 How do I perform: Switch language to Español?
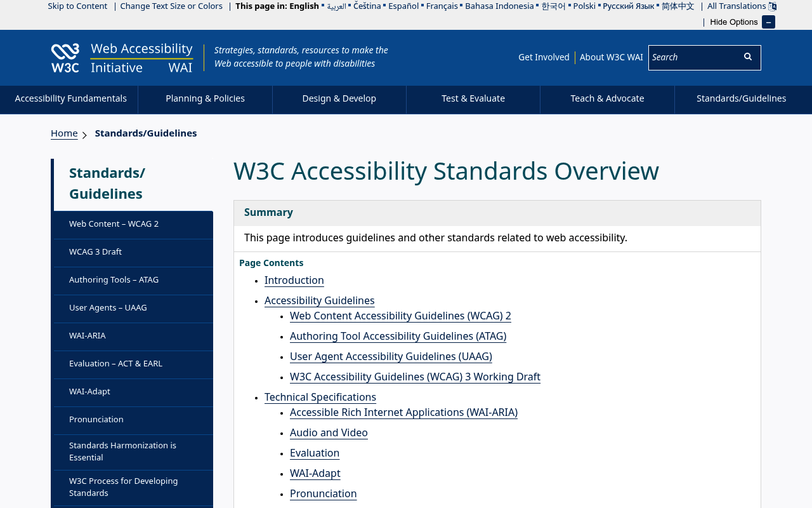tap(403, 6)
